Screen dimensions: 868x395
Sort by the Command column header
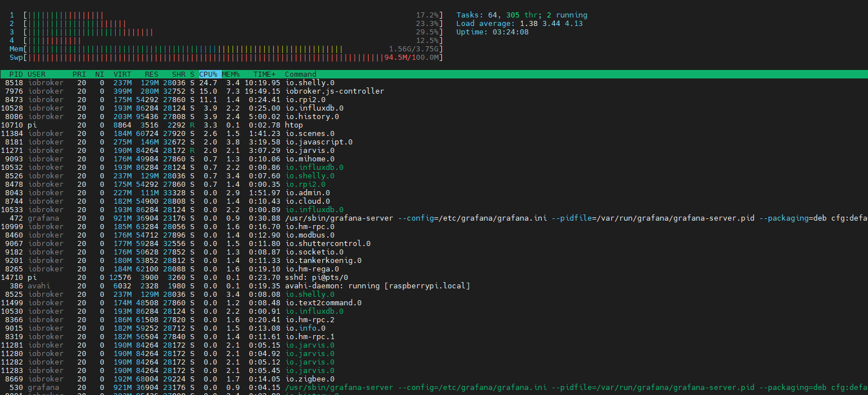point(300,74)
